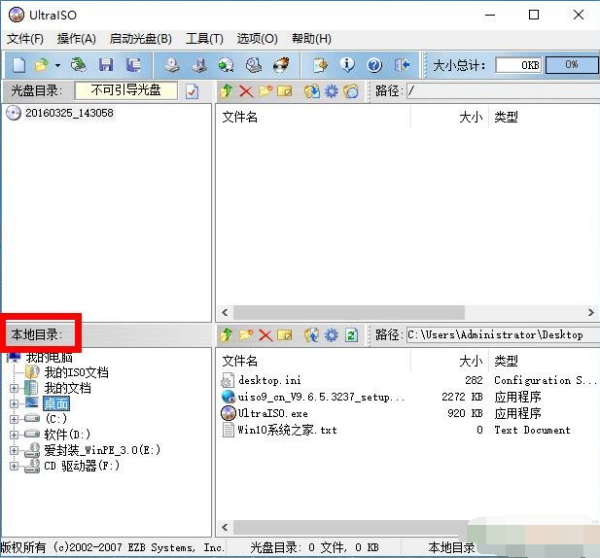This screenshot has width=600, height=558.
Task: Expand the 我的文档 tree node
Action: (14, 388)
